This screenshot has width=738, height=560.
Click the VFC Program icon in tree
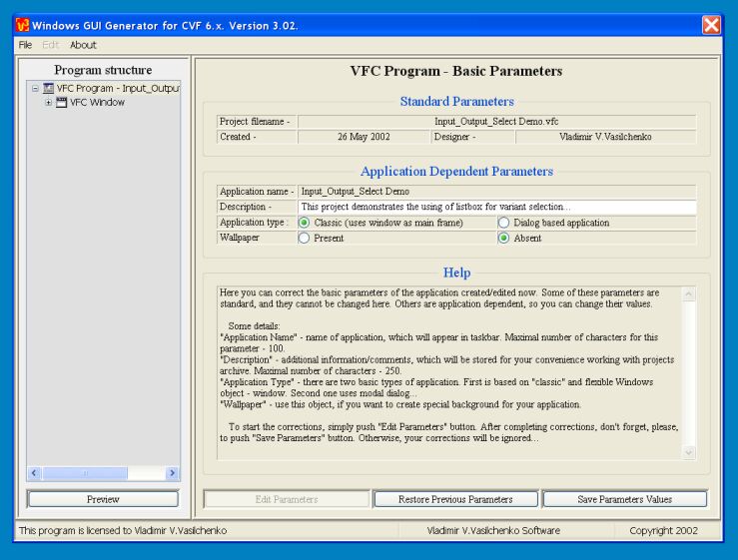(x=48, y=88)
